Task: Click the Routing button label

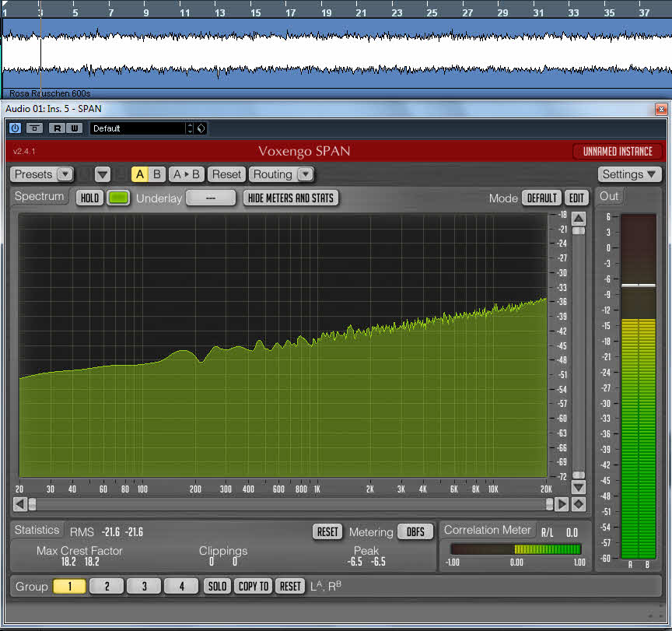Action: click(x=272, y=174)
